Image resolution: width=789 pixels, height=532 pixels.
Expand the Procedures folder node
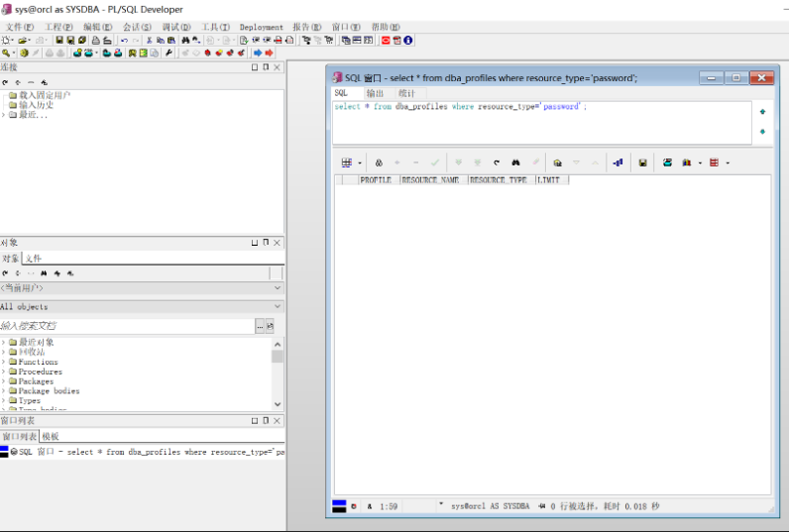[x=4, y=372]
